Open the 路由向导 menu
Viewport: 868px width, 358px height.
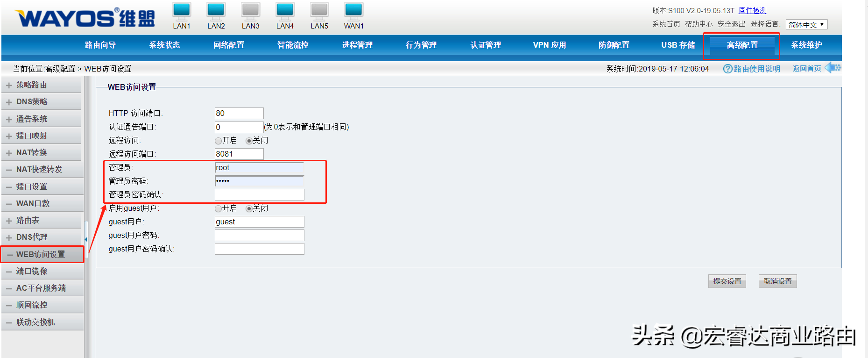(x=100, y=45)
